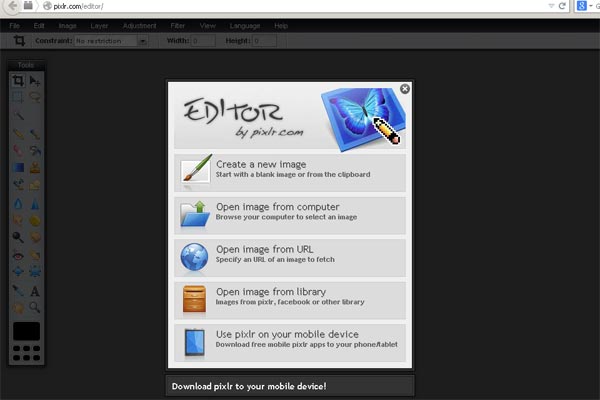Select the Smudge finger tool

click(x=18, y=220)
